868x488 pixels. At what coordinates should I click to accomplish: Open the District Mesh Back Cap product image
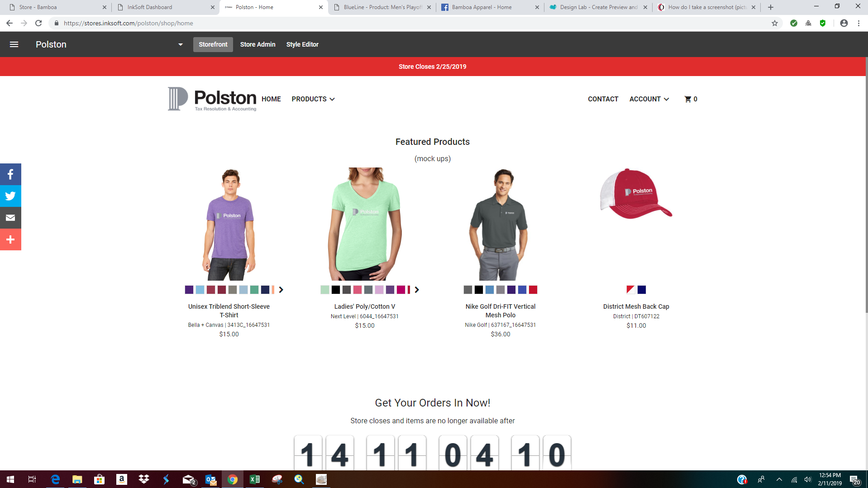tap(636, 195)
